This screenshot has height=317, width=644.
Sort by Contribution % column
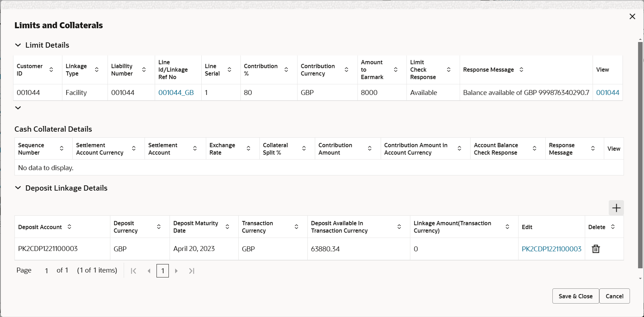click(286, 70)
